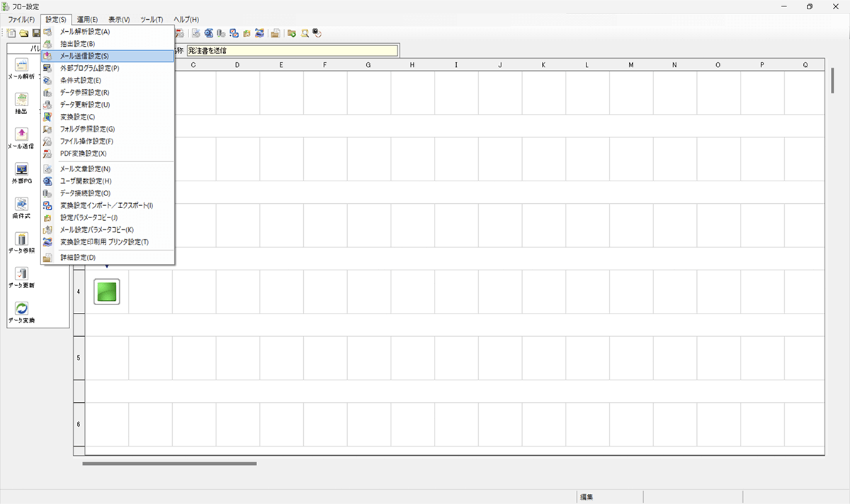The height and width of the screenshot is (504, 850).
Task: Choose メール解析設定(A) from the menu
Action: click(108, 32)
